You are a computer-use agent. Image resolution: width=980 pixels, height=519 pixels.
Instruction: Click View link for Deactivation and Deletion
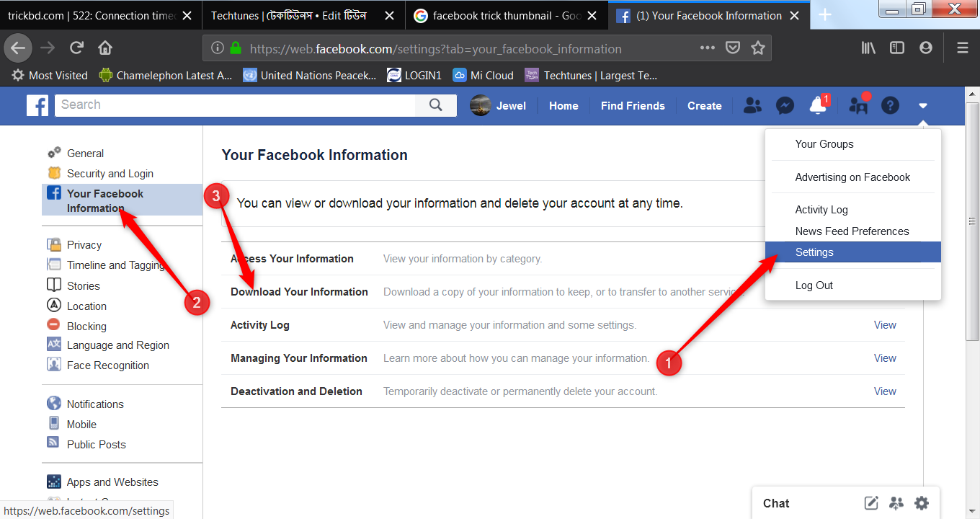click(885, 391)
